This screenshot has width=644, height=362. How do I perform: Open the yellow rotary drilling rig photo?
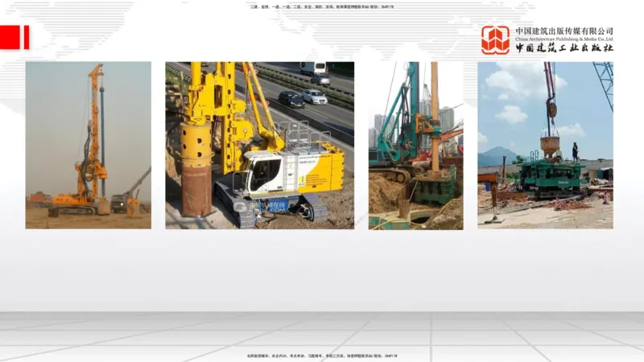pos(259,145)
